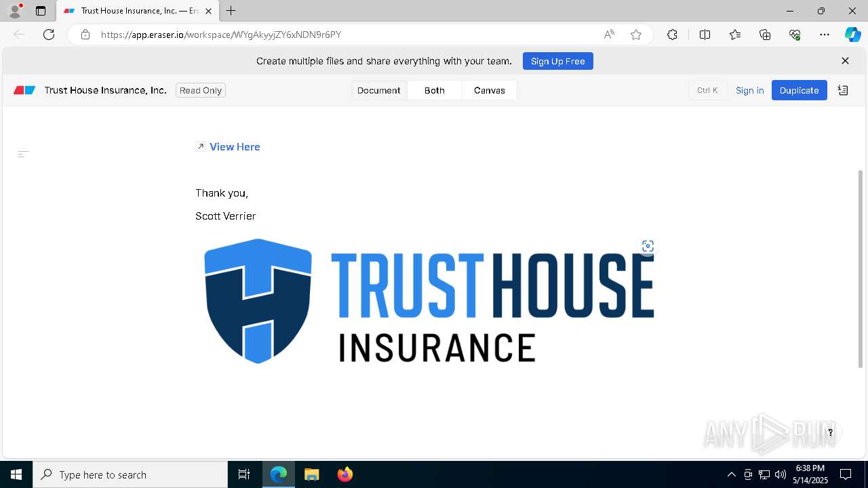Image resolution: width=868 pixels, height=488 pixels.
Task: Launch Firefox from the taskbar
Action: tap(344, 474)
